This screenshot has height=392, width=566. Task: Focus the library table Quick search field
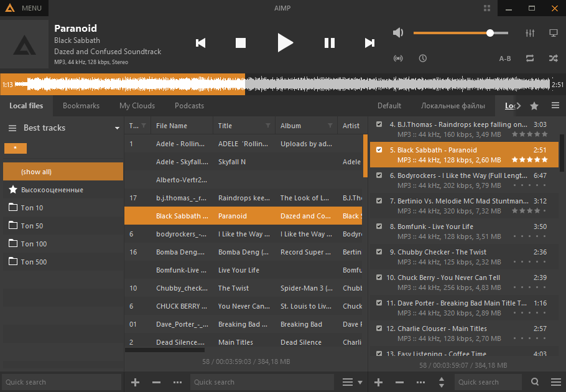tap(262, 382)
